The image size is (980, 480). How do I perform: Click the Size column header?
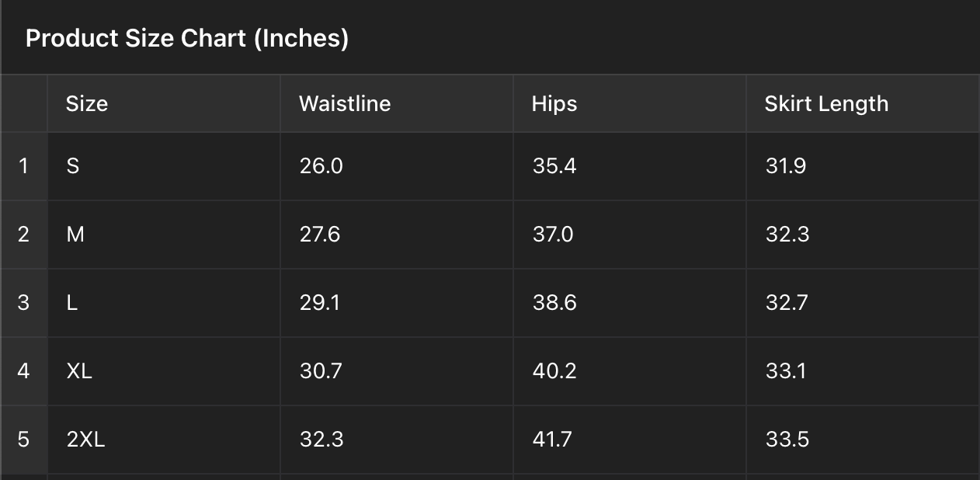tap(87, 104)
